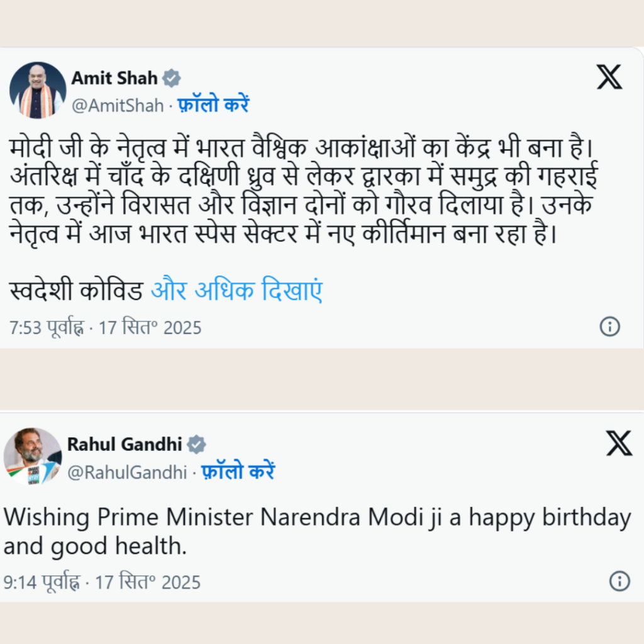This screenshot has height=644, width=644.
Task: Click the 'स्वदेशी कोविड' truncated text line
Action: (77, 291)
